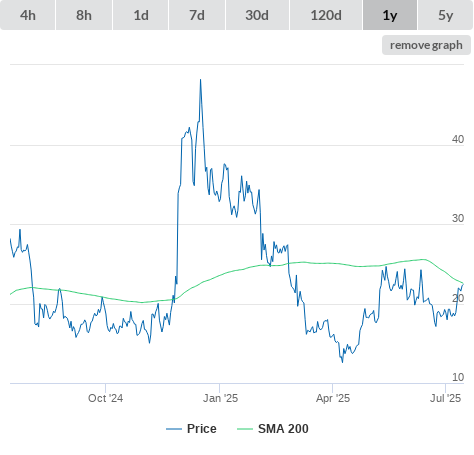Click the 30 y-axis value label
Image resolution: width=474 pixels, height=455 pixels.
(458, 218)
